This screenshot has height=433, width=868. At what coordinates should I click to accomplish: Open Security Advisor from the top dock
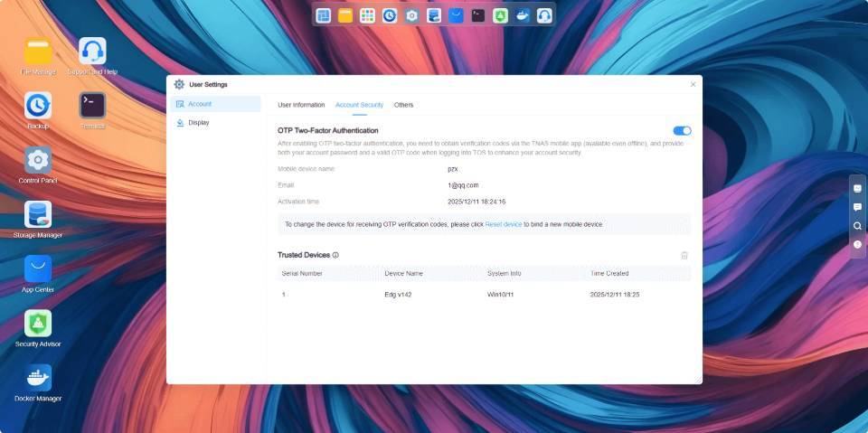[500, 15]
